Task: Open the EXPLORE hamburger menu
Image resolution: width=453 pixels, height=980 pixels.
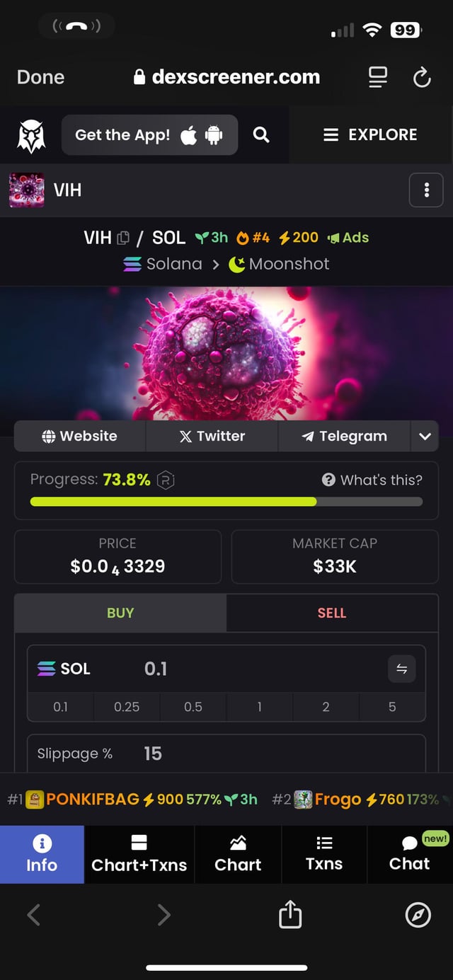Action: (x=370, y=134)
